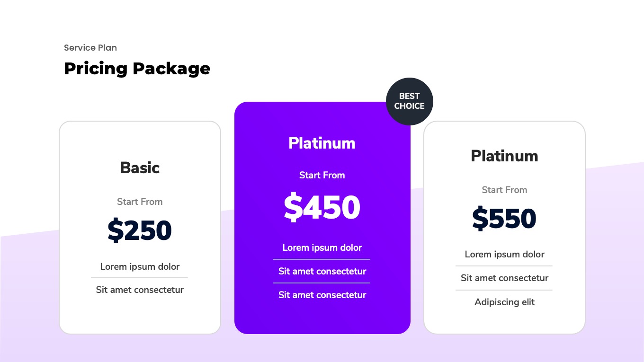Image resolution: width=644 pixels, height=362 pixels.
Task: Select the "Adipiscing elit" feature line
Action: pos(504,302)
